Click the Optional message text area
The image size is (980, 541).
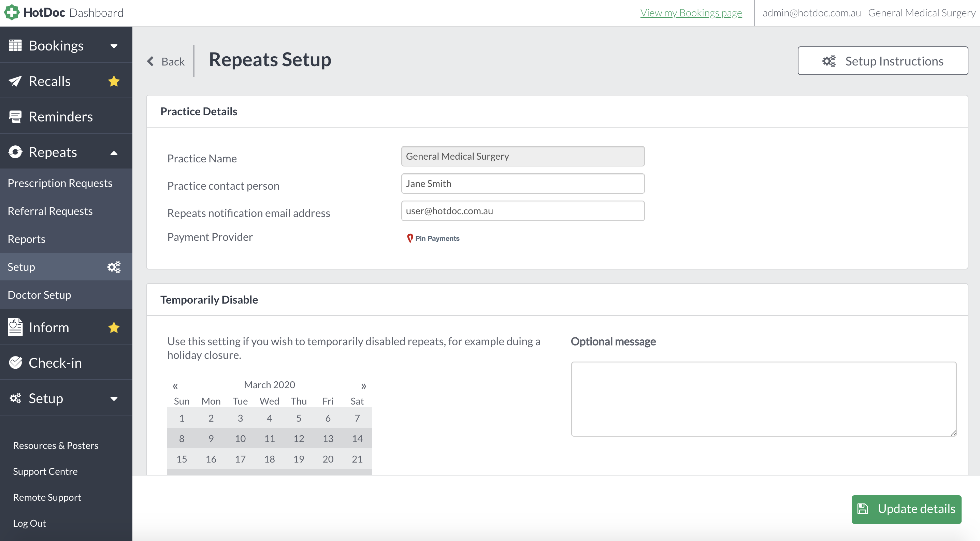[764, 399]
